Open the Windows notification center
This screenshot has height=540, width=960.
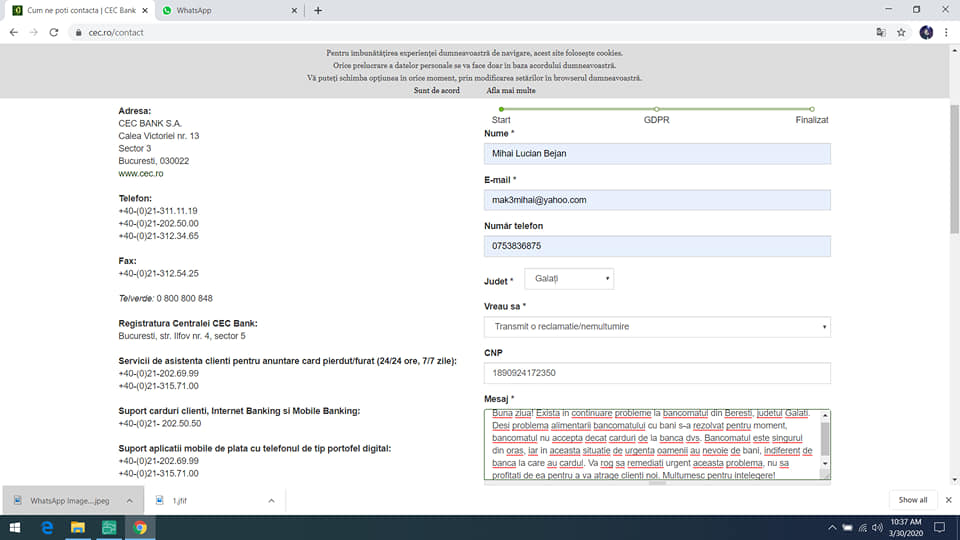940,528
